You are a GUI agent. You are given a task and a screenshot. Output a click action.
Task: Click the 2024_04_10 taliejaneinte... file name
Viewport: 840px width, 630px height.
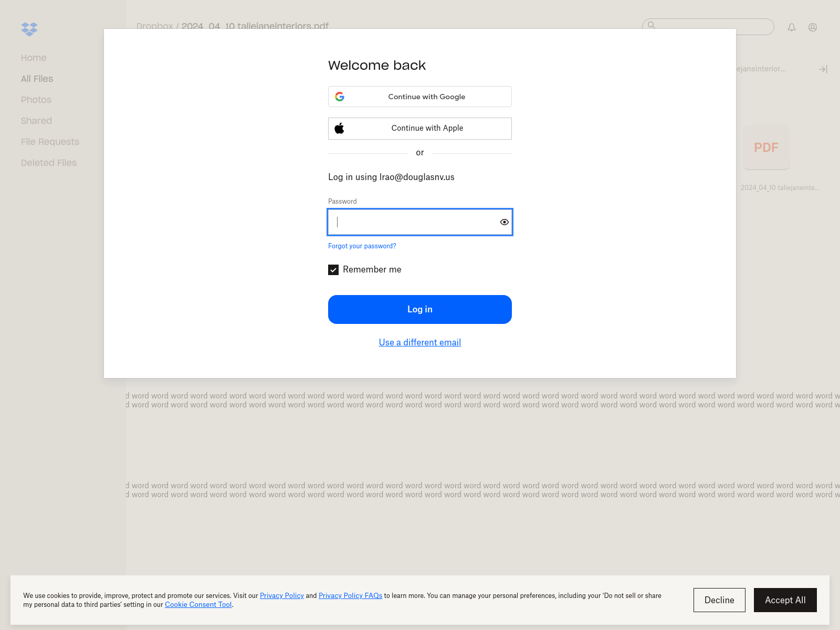[x=780, y=187]
